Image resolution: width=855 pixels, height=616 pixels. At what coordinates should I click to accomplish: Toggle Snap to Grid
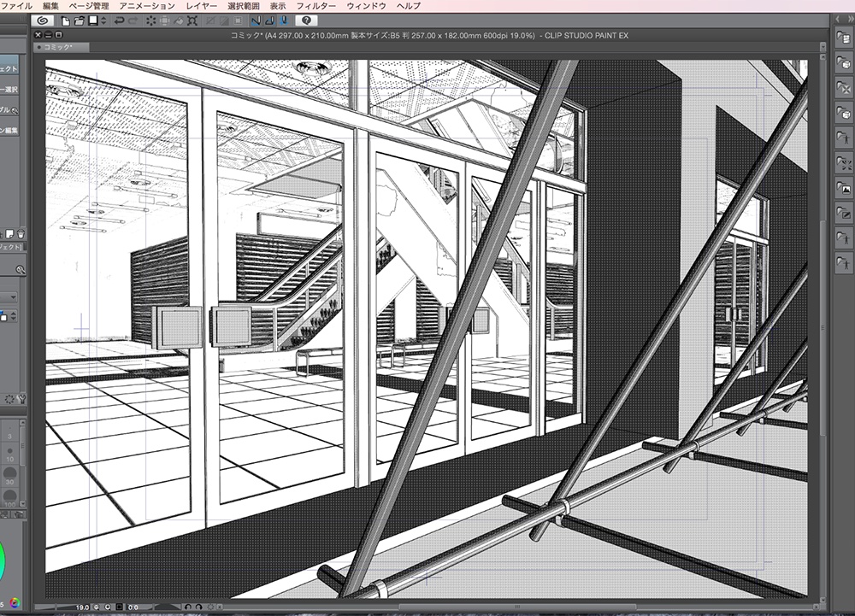coord(284,21)
